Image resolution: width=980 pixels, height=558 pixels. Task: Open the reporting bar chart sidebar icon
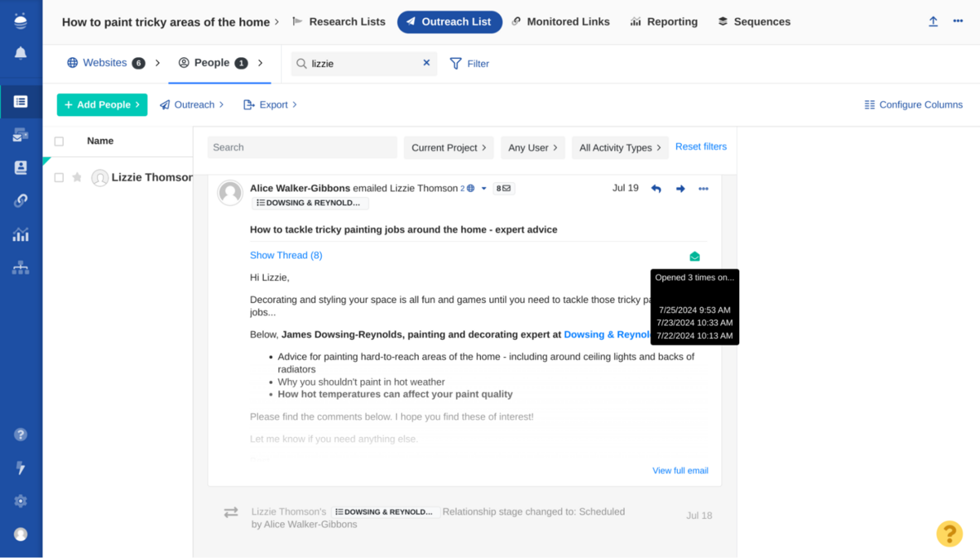(20, 234)
